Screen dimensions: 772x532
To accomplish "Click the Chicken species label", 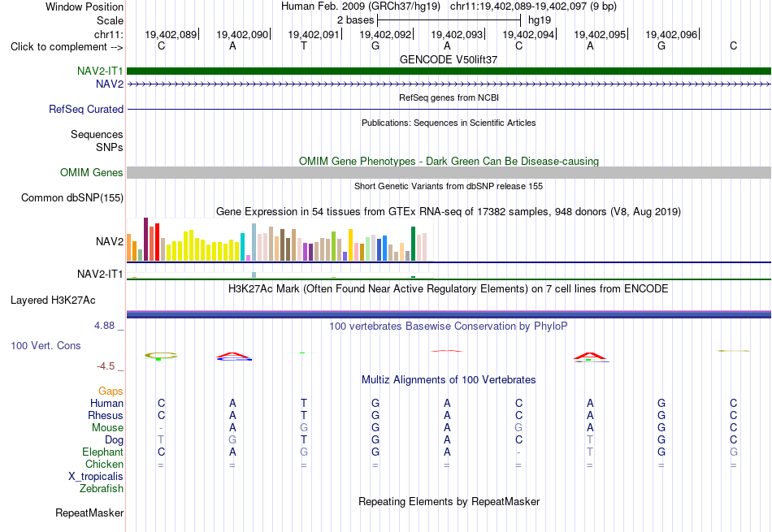I will pos(104,464).
